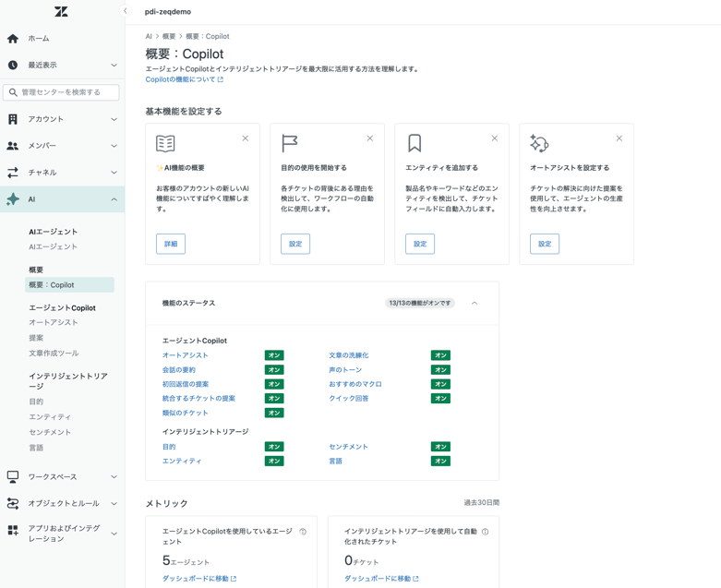The image size is (721, 588).
Task: Expand the ワークスペース section chevron
Action: pos(114,477)
